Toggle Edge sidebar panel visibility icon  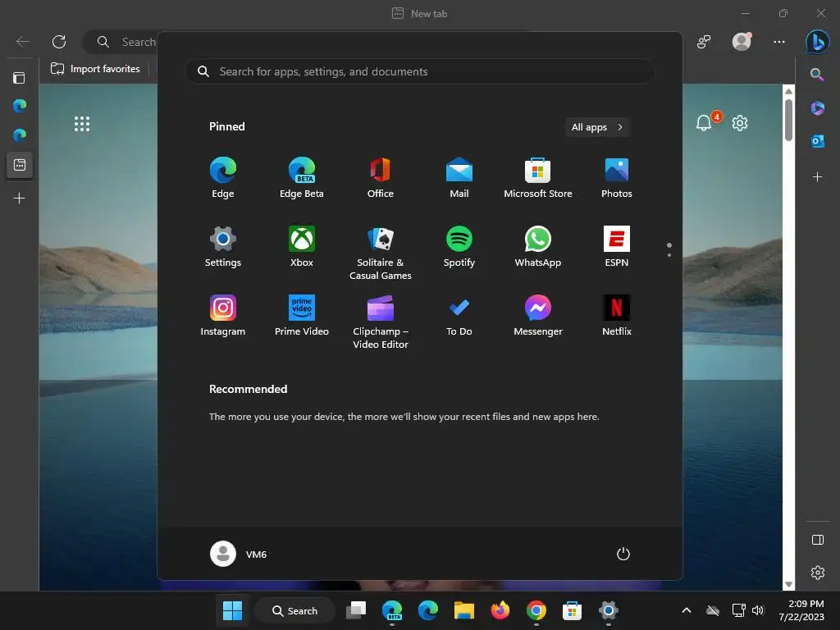click(818, 540)
